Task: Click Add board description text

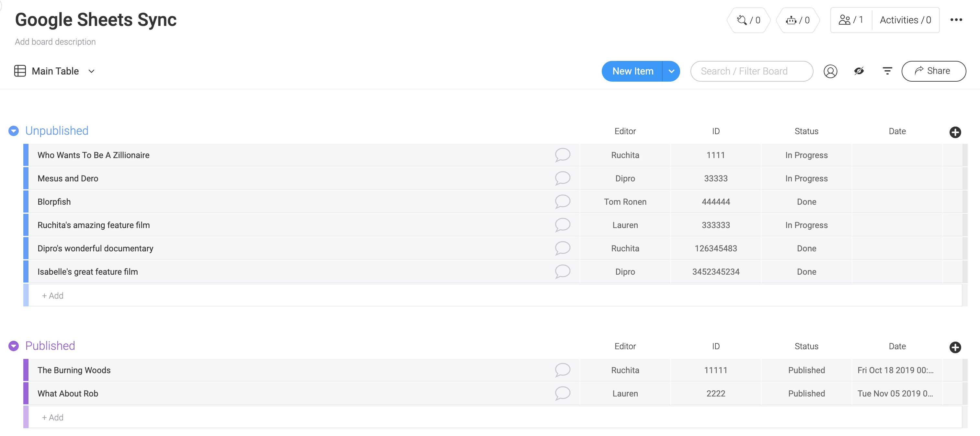Action: click(55, 42)
